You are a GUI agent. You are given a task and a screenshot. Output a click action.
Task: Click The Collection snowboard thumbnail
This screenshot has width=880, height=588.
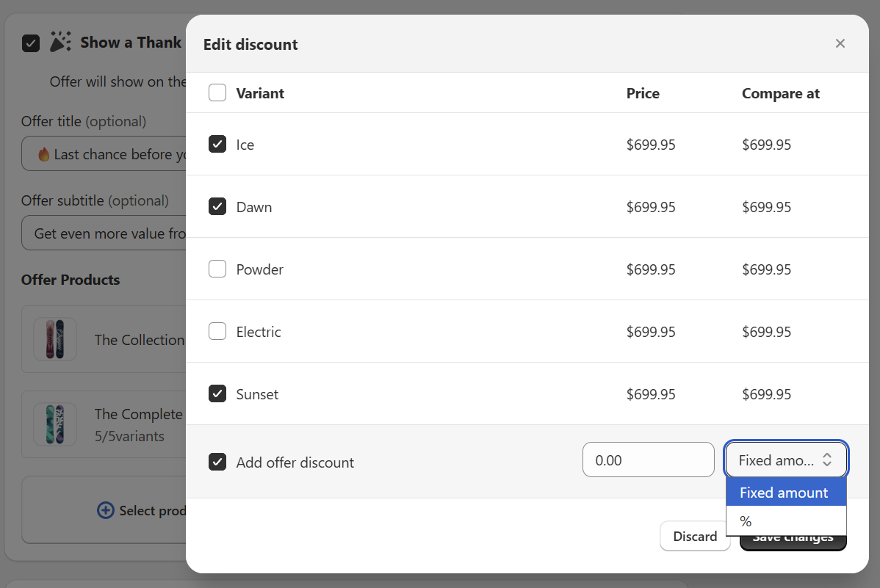pyautogui.click(x=55, y=339)
